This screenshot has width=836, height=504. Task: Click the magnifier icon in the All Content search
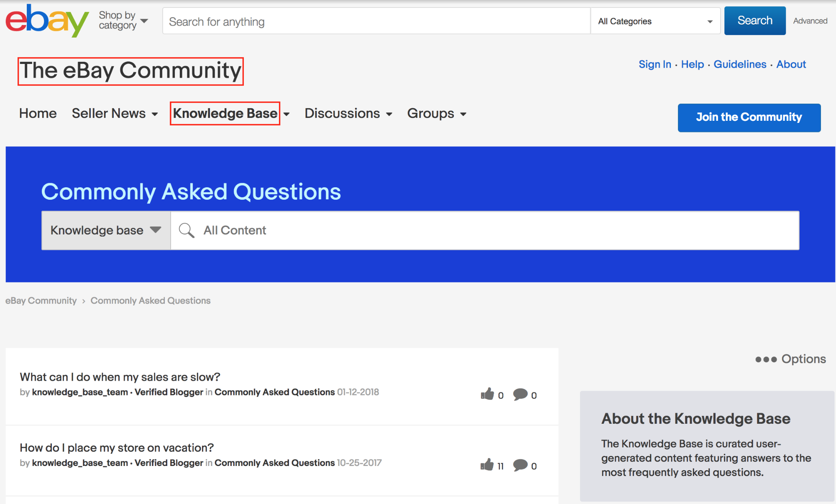(x=187, y=230)
